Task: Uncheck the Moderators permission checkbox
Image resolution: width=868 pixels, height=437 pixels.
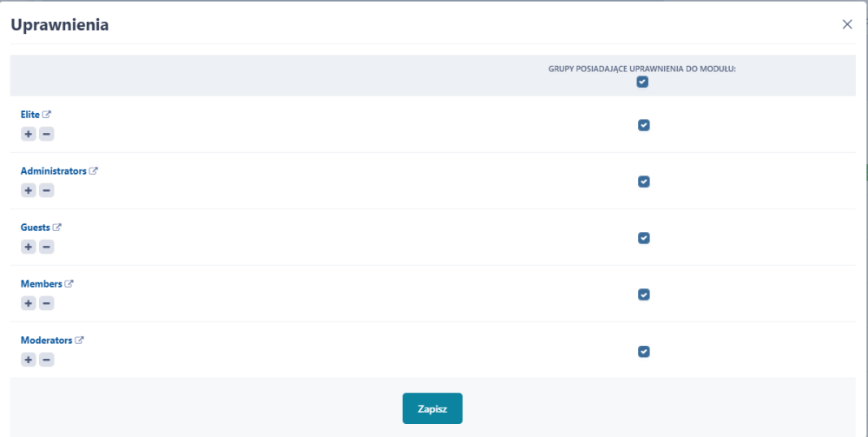Action: pyautogui.click(x=643, y=351)
